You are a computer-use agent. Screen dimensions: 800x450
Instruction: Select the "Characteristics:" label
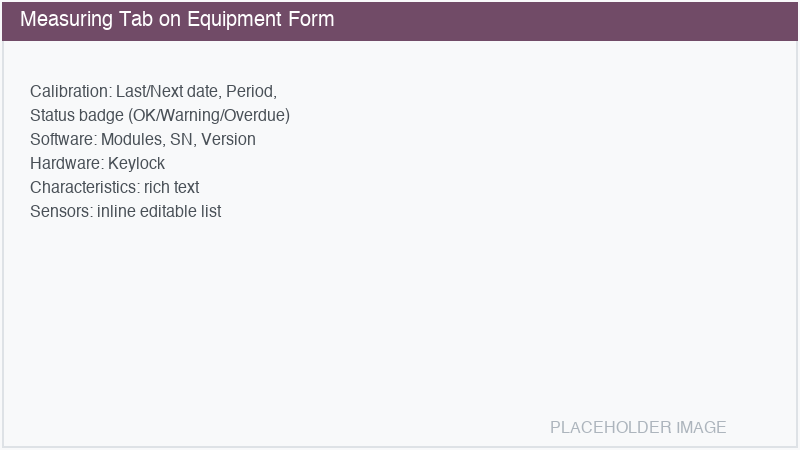click(x=84, y=187)
